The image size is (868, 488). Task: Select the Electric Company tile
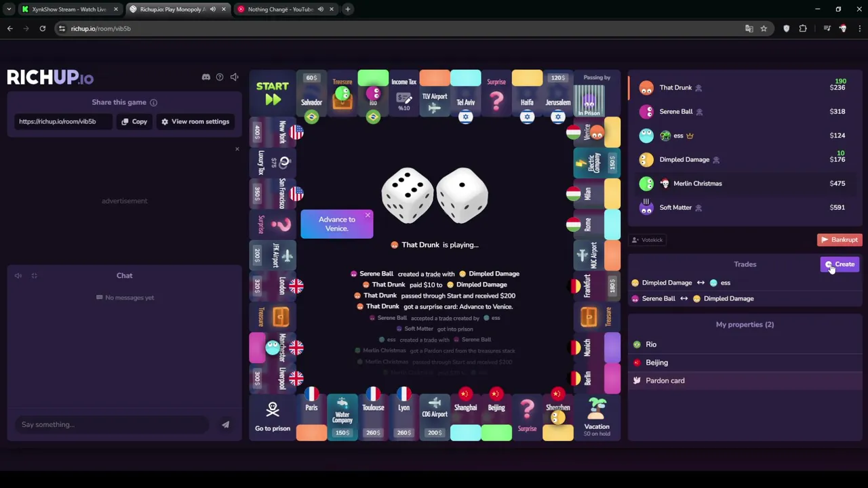(x=597, y=163)
